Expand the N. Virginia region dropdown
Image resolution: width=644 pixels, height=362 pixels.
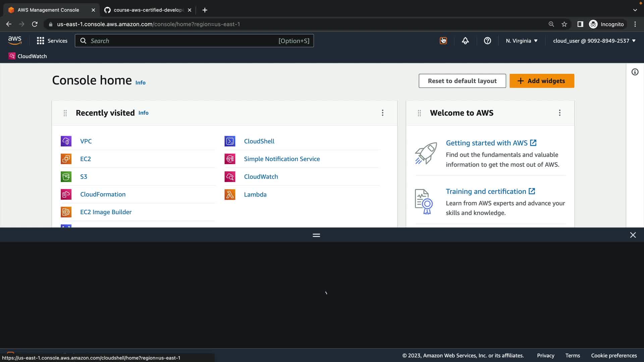point(522,41)
